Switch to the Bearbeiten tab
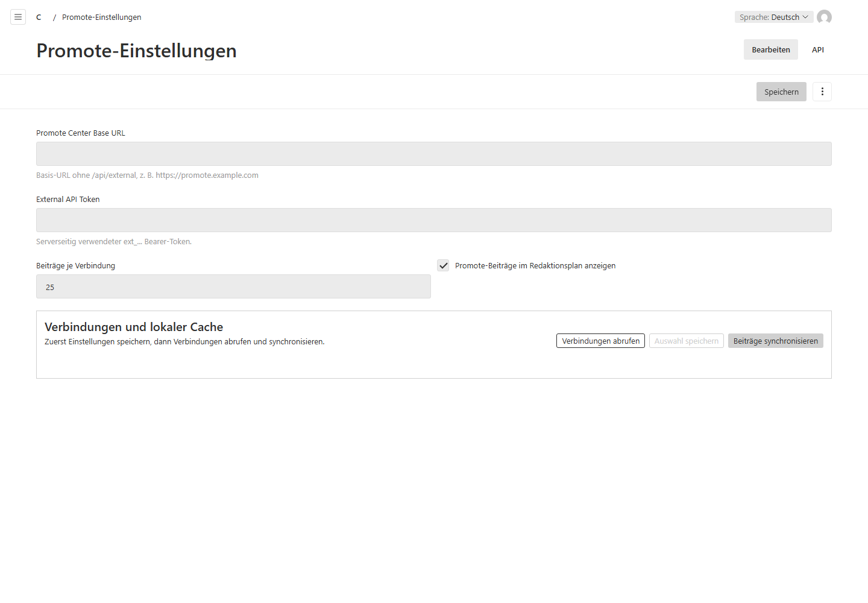 pos(771,49)
